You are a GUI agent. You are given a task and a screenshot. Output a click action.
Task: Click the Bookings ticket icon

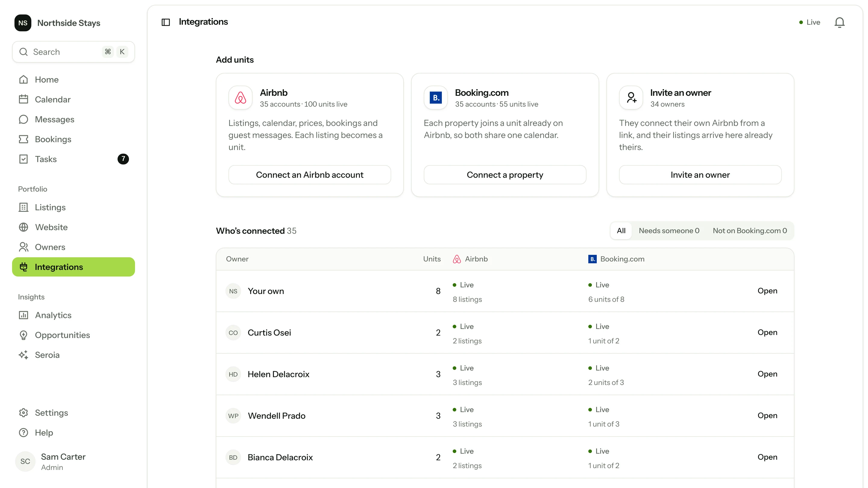(x=23, y=139)
